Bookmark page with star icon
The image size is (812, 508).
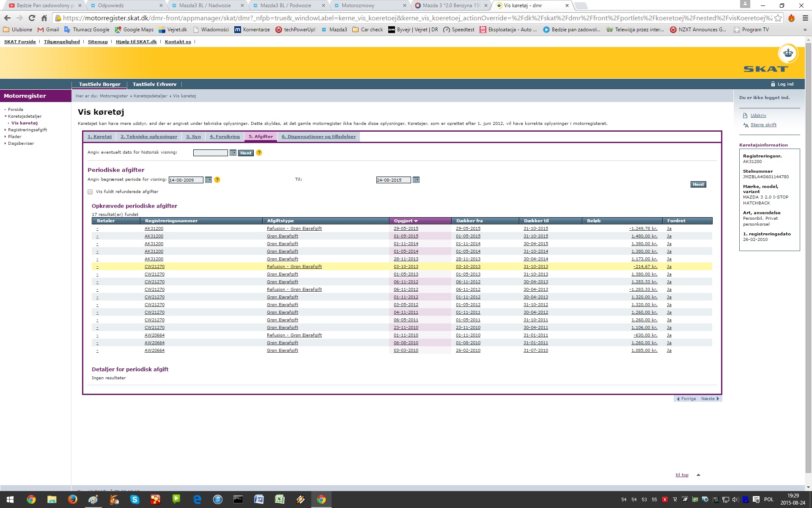tap(778, 18)
